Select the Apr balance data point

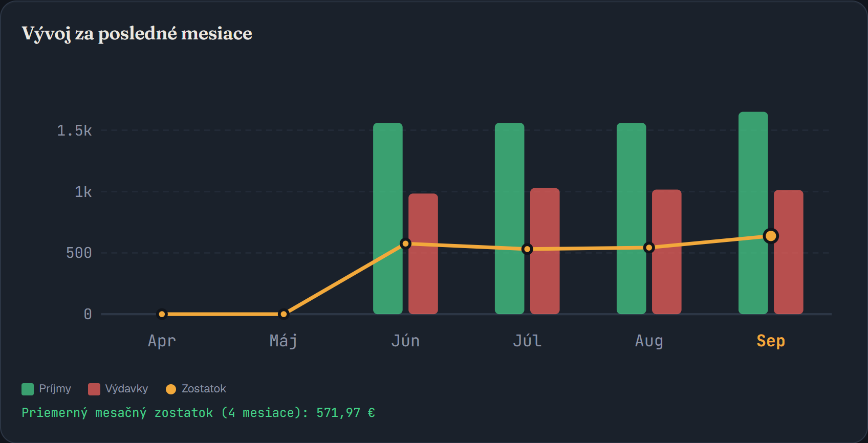(162, 314)
